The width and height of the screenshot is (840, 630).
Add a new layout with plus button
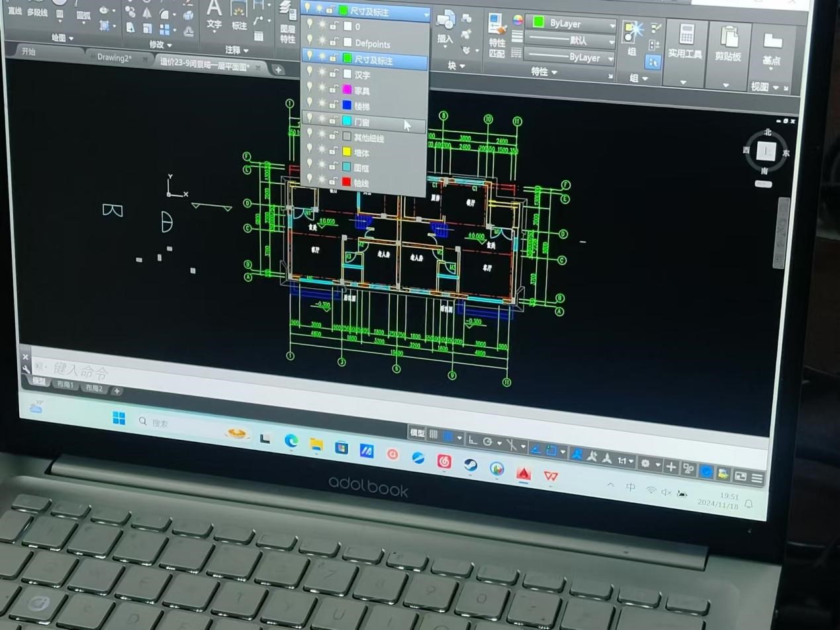point(117,391)
